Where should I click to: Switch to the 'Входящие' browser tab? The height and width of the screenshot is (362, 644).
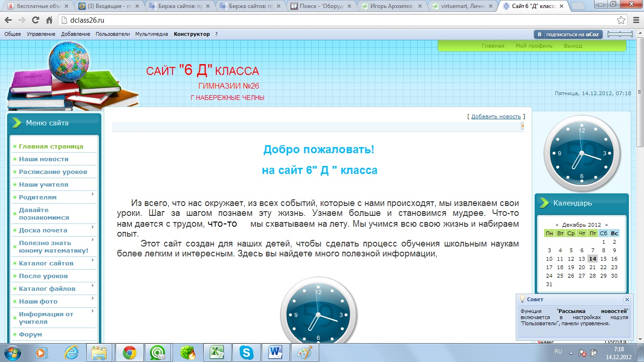(x=108, y=7)
